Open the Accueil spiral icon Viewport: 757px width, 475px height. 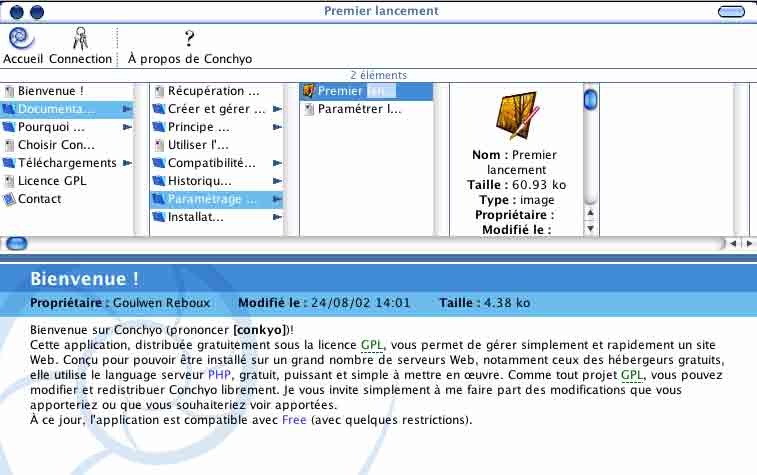point(21,38)
